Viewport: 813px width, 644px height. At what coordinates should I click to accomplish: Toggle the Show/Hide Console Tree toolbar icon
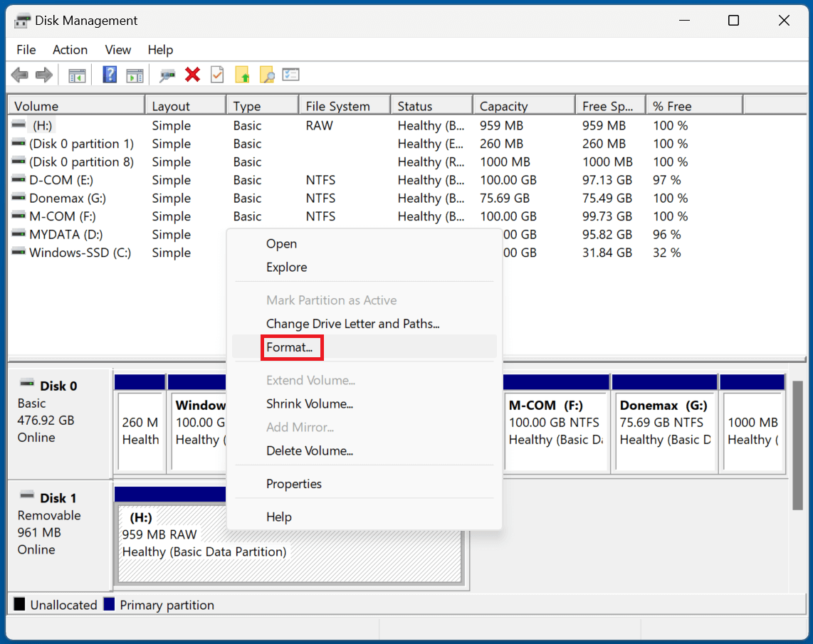tap(77, 74)
